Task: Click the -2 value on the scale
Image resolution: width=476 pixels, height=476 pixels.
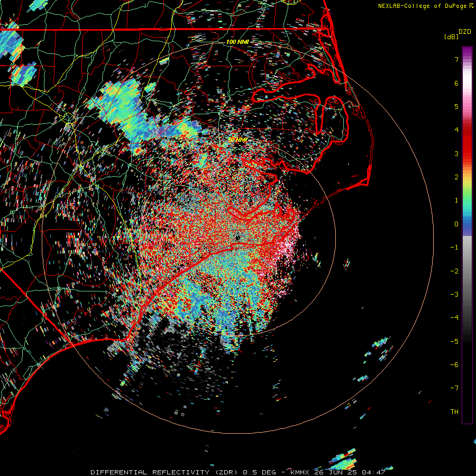Action: 454,271
